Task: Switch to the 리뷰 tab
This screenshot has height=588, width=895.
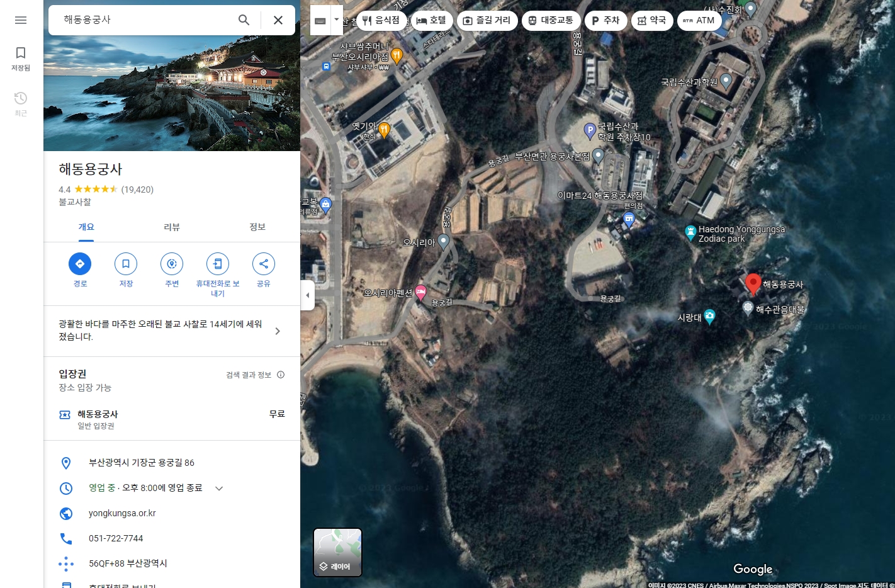Action: click(x=172, y=227)
